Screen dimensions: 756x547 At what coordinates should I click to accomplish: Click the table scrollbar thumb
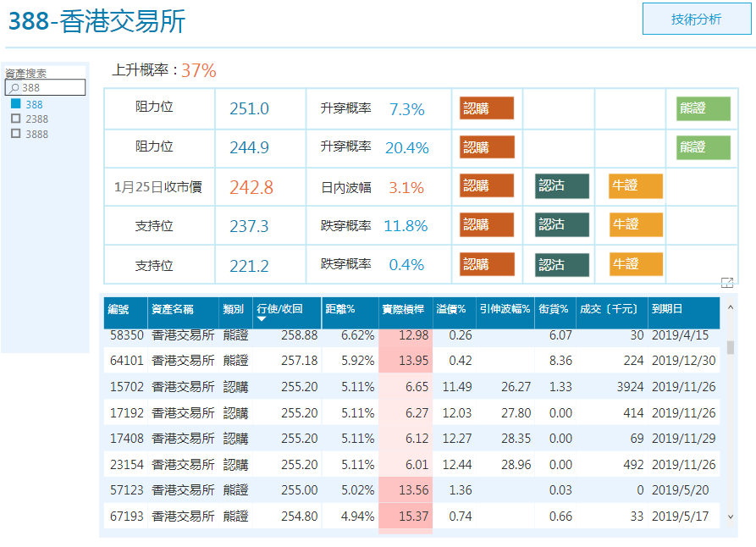[x=731, y=347]
